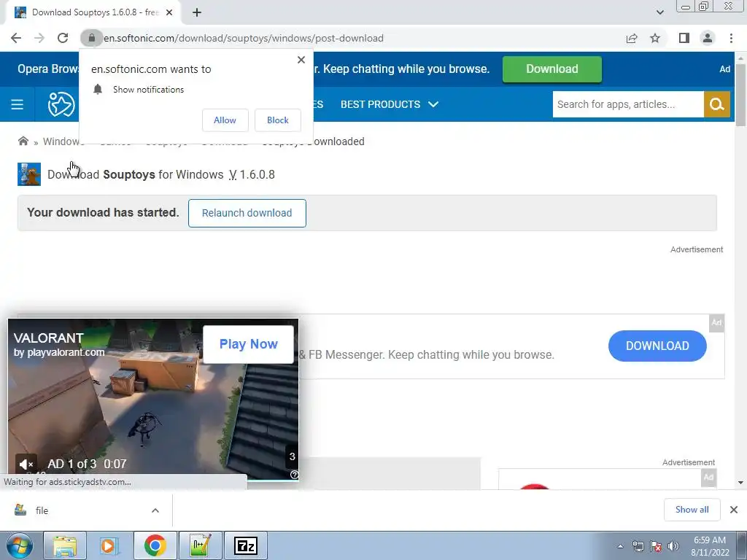
Task: Open the taskbar clock and date
Action: pyautogui.click(x=710, y=546)
